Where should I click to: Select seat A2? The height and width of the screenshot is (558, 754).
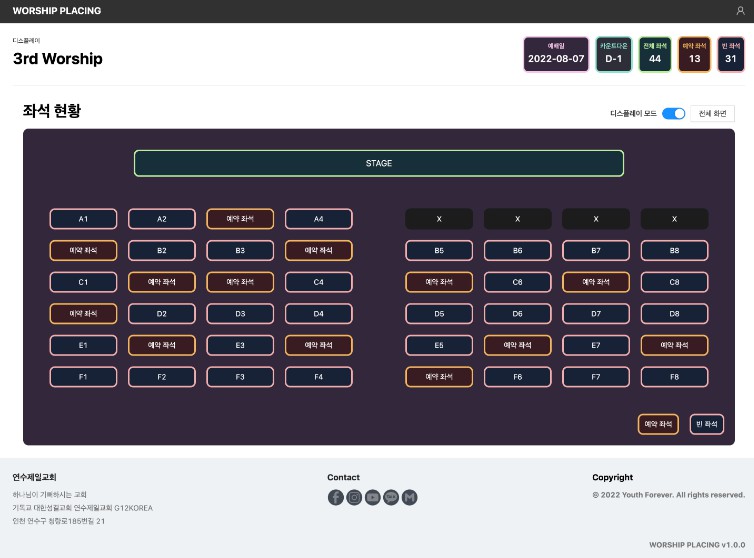point(162,219)
